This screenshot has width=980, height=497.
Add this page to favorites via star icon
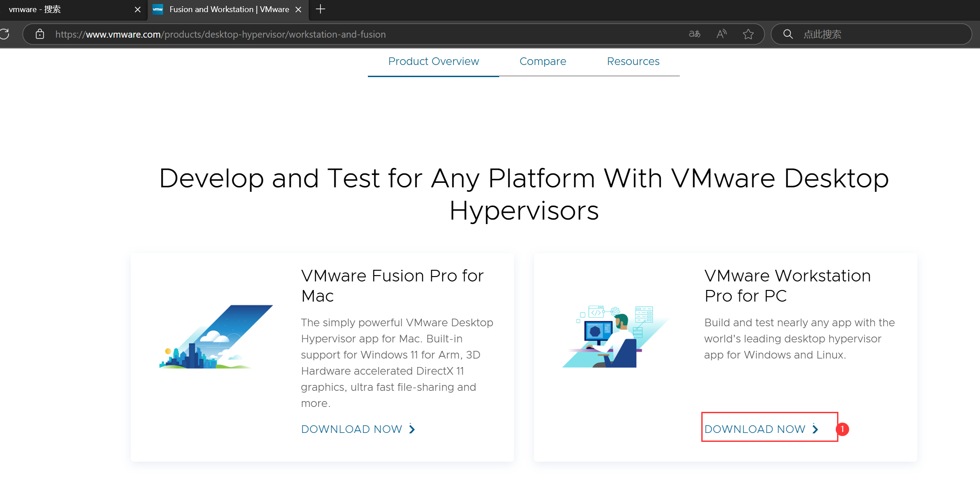click(748, 34)
